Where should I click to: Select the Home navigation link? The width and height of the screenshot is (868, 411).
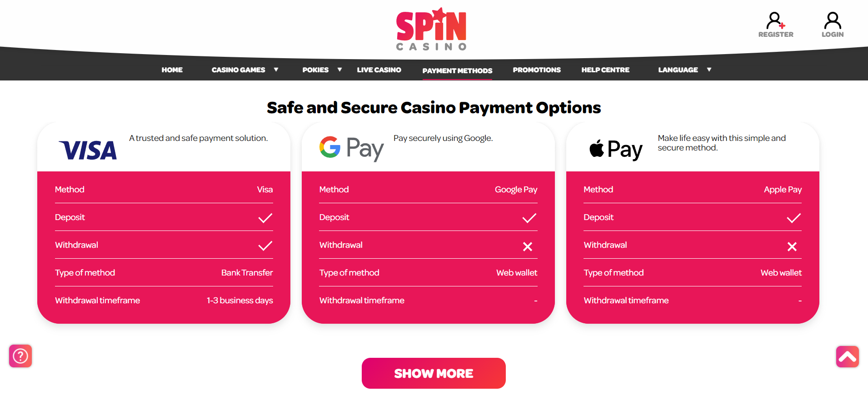(x=172, y=70)
